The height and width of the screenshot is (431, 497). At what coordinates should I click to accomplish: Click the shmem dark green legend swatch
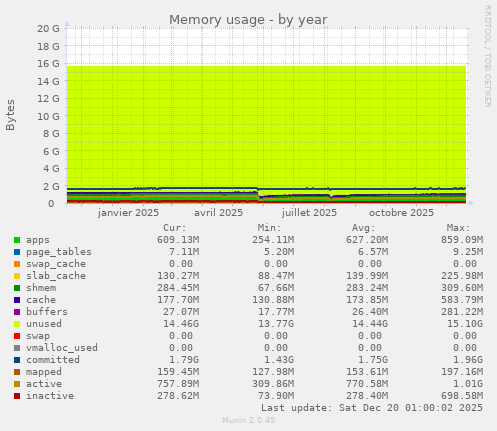pos(17,288)
